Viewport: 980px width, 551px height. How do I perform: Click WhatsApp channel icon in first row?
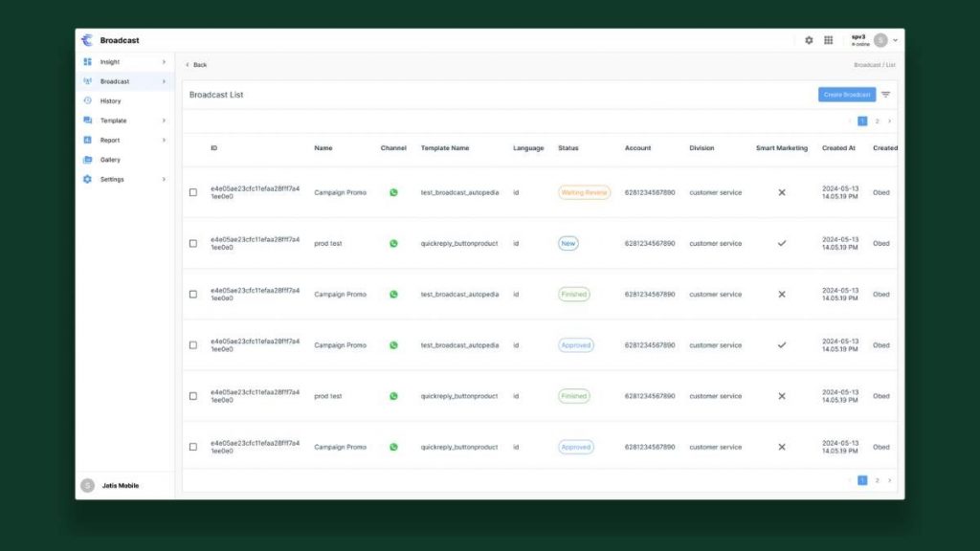(x=393, y=192)
